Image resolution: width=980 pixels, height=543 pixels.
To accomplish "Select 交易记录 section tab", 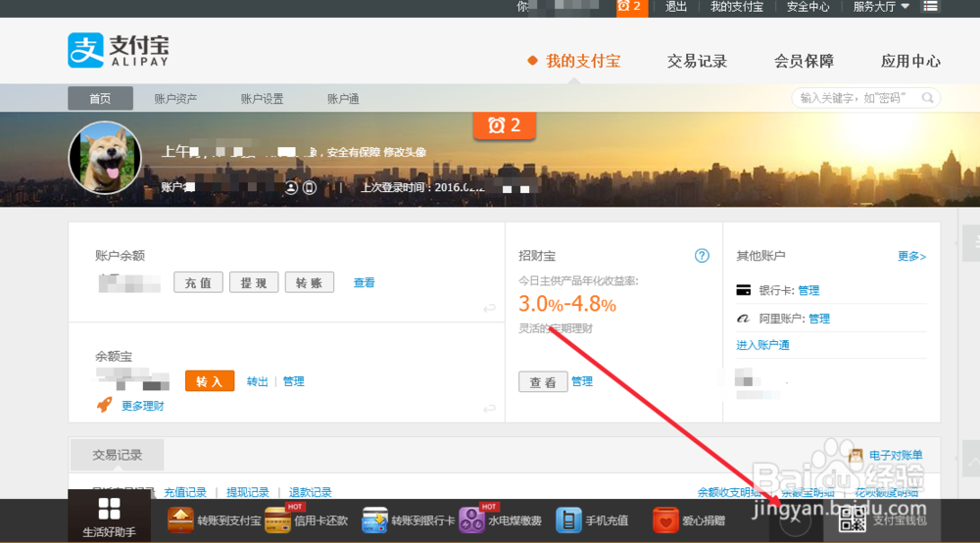I will coord(118,455).
